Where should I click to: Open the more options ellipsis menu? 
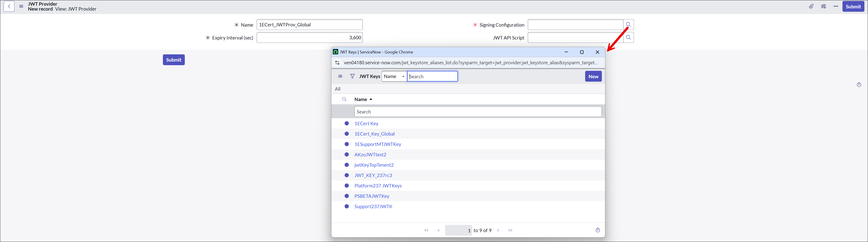pyautogui.click(x=836, y=6)
